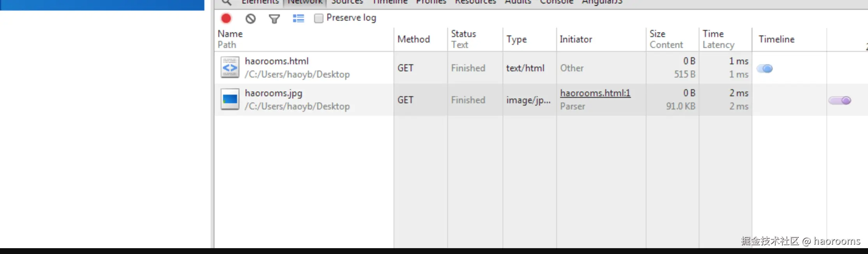Click the magnifier search icon in DevTools
The image size is (868, 254).
click(227, 2)
